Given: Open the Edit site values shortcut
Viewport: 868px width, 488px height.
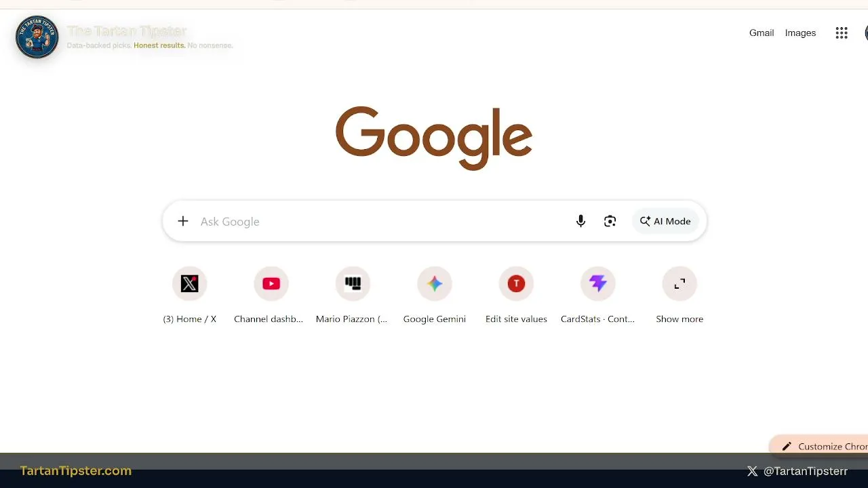Looking at the screenshot, I should tap(516, 283).
